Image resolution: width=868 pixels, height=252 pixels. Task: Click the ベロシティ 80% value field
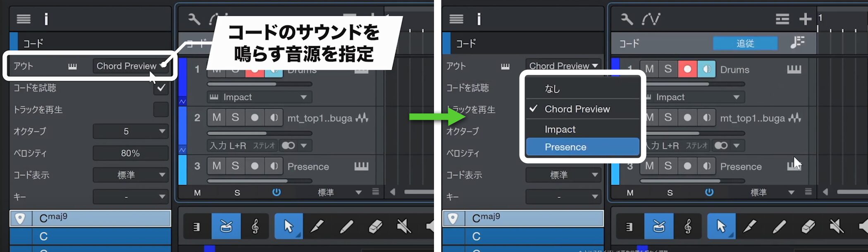130,153
